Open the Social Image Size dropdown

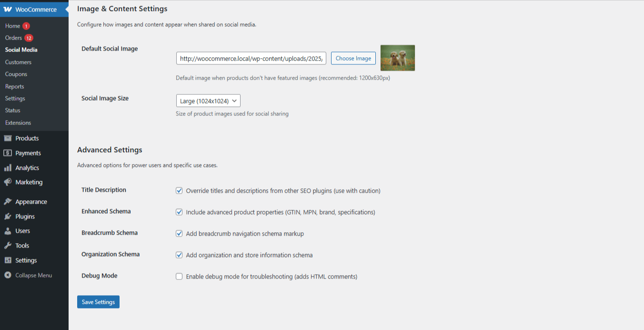pyautogui.click(x=208, y=101)
